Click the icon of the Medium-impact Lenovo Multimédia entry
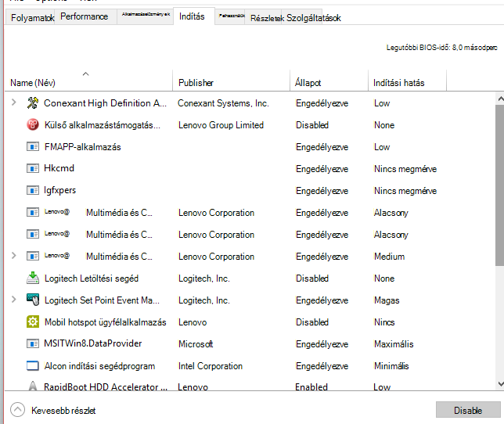This screenshot has height=424, width=504. click(32, 256)
